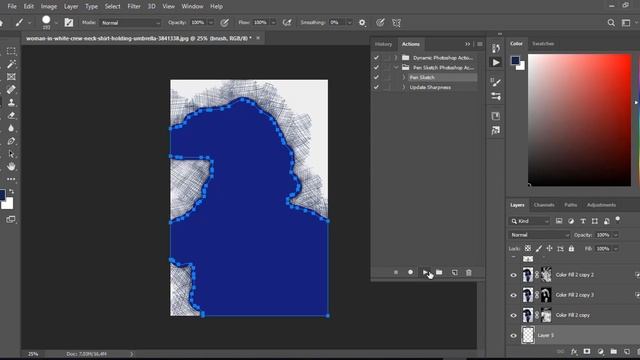Screen dimensions: 640x360
Task: Toggle Update Sharpness action checkmark
Action: pos(376,87)
